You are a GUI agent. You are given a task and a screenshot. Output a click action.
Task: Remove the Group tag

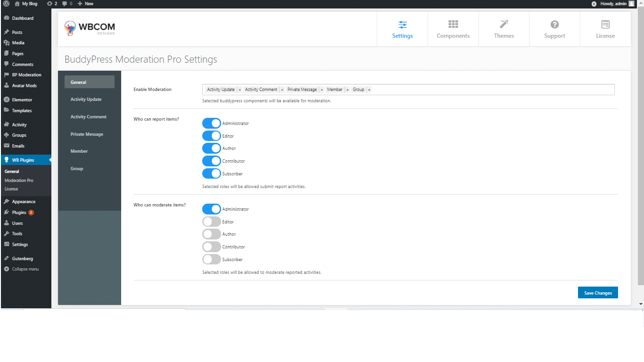click(x=369, y=90)
